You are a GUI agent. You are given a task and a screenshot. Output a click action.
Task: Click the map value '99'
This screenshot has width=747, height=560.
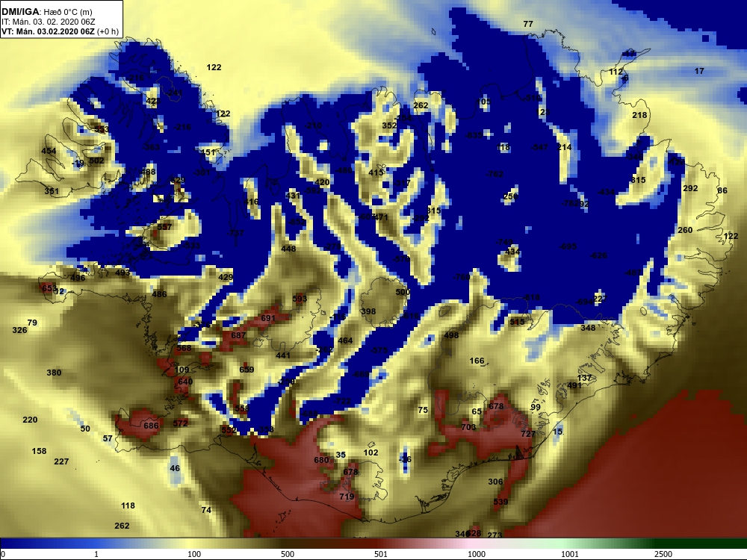pyautogui.click(x=536, y=407)
